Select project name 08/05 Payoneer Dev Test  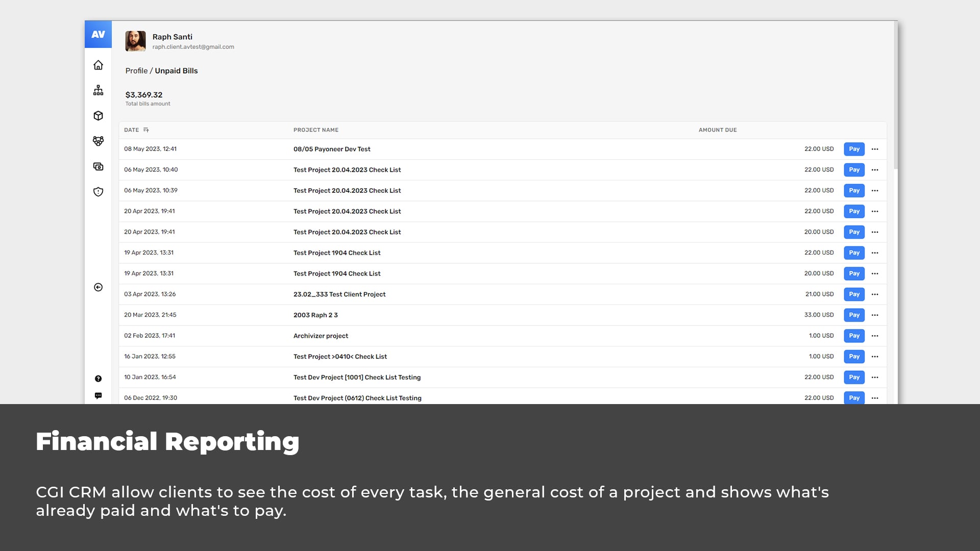point(332,149)
